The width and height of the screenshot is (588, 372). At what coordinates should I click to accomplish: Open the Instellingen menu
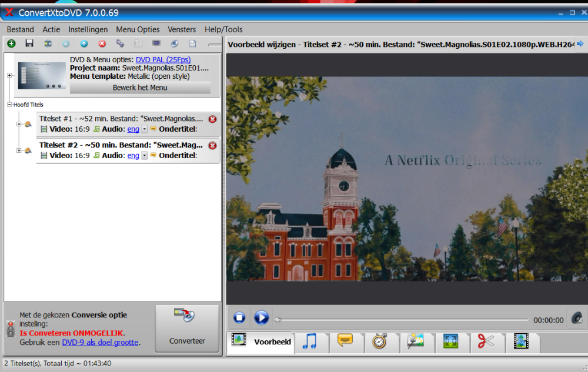pos(88,29)
